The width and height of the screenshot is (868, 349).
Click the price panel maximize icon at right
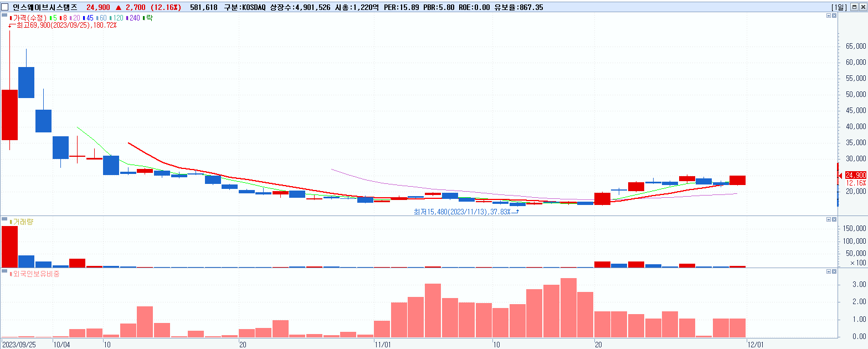[829, 16]
